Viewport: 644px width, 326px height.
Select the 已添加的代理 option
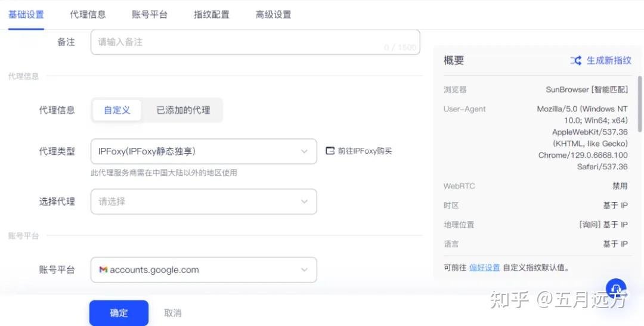point(183,110)
